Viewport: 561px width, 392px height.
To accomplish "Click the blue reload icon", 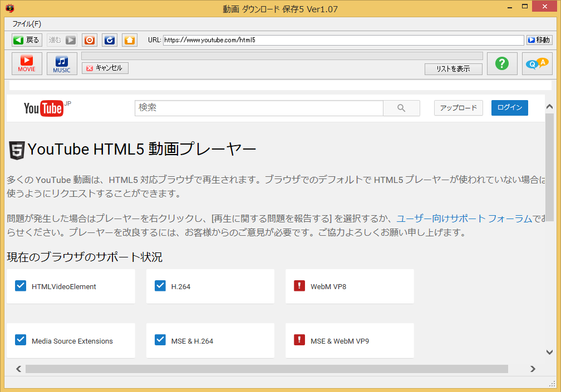I will tap(110, 40).
